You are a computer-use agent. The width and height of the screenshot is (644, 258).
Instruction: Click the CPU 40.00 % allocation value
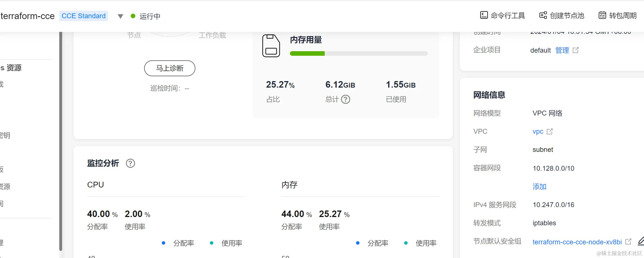[x=103, y=214]
